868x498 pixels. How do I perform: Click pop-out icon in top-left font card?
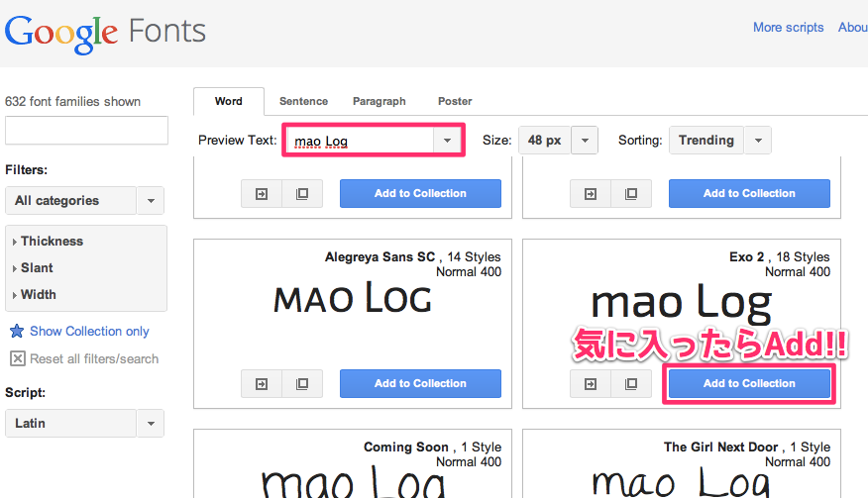coord(302,194)
